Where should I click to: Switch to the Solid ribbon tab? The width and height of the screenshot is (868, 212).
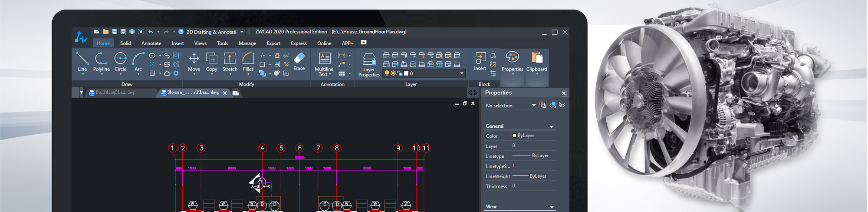coord(125,43)
